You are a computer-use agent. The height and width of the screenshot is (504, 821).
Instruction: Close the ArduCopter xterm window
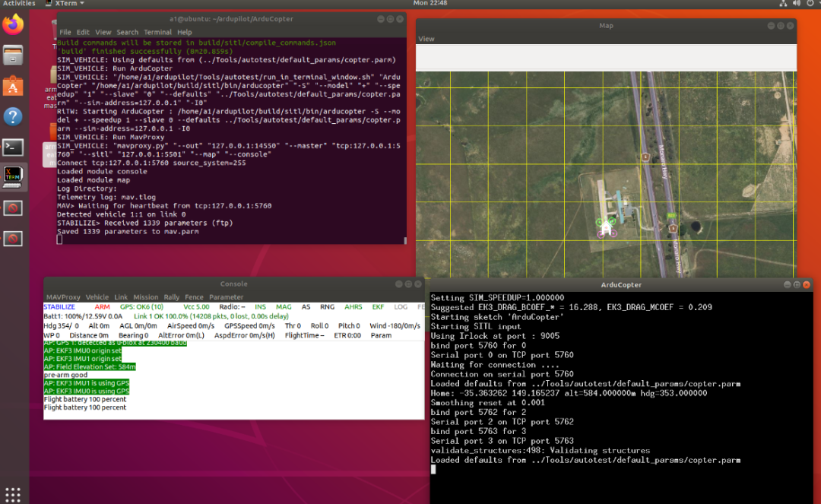coord(807,285)
